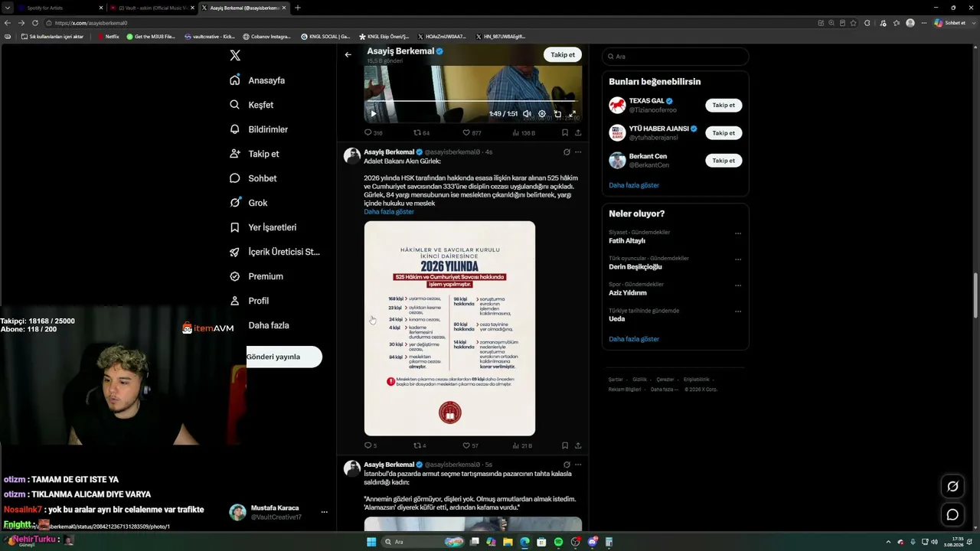Follow TEXAS GAL with Takip et
This screenshot has height=551, width=980.
tap(724, 106)
